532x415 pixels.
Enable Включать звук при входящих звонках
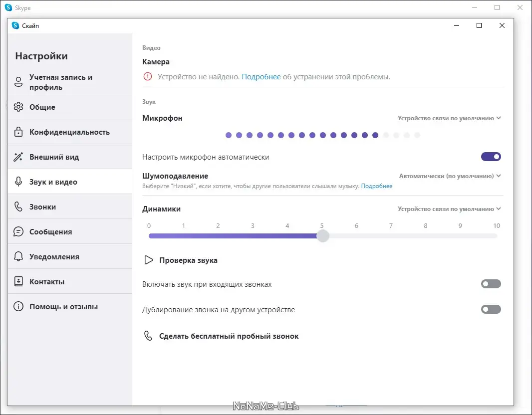click(491, 283)
